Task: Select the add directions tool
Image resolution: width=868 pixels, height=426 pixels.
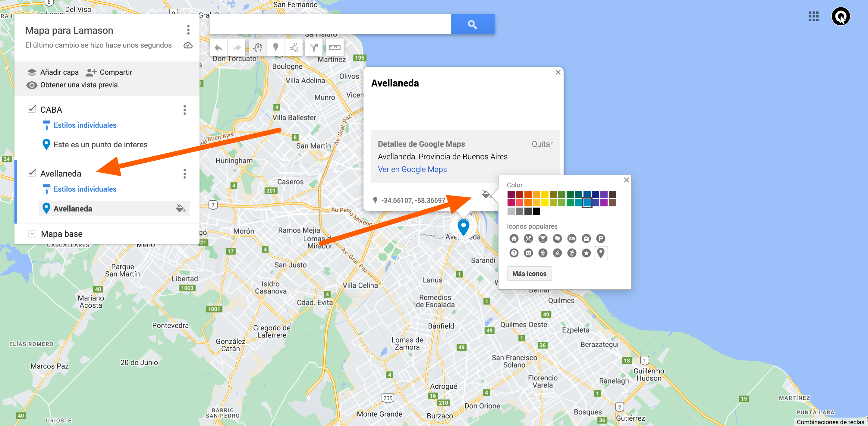Action: [314, 48]
